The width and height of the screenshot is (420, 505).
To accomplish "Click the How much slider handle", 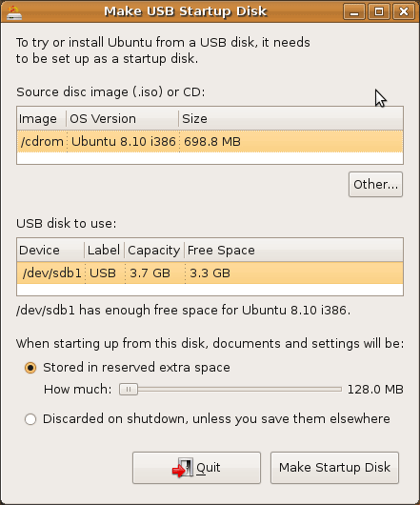I will [x=129, y=390].
